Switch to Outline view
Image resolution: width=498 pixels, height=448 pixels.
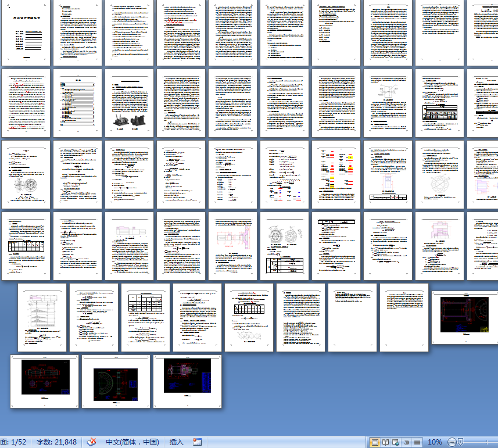pyautogui.click(x=407, y=442)
